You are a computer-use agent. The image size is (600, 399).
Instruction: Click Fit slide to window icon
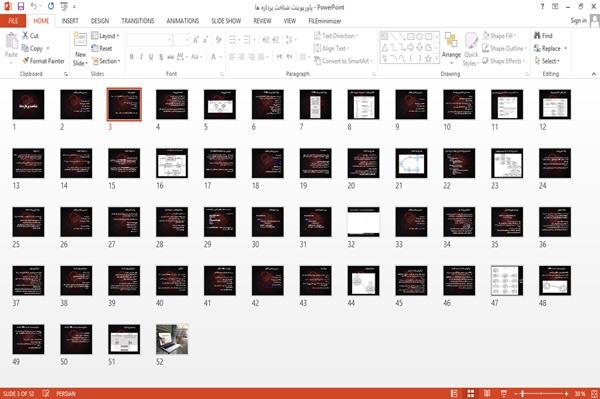[x=594, y=393]
